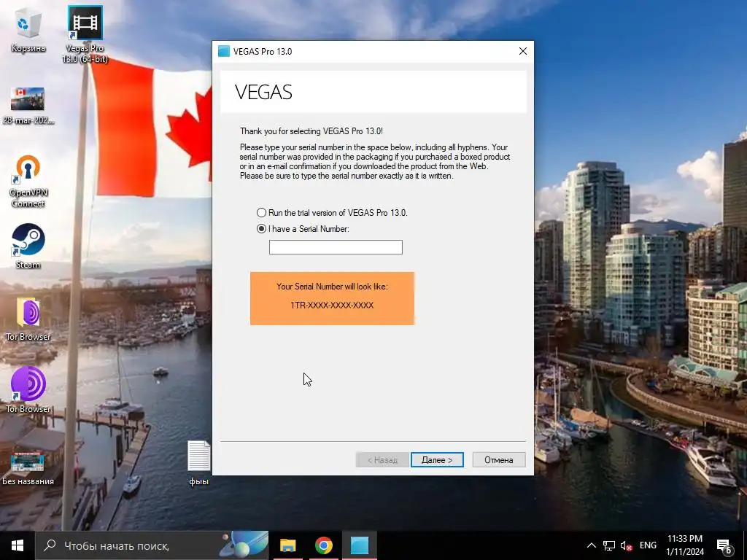
Task: Click the Отмена button
Action: click(x=499, y=459)
